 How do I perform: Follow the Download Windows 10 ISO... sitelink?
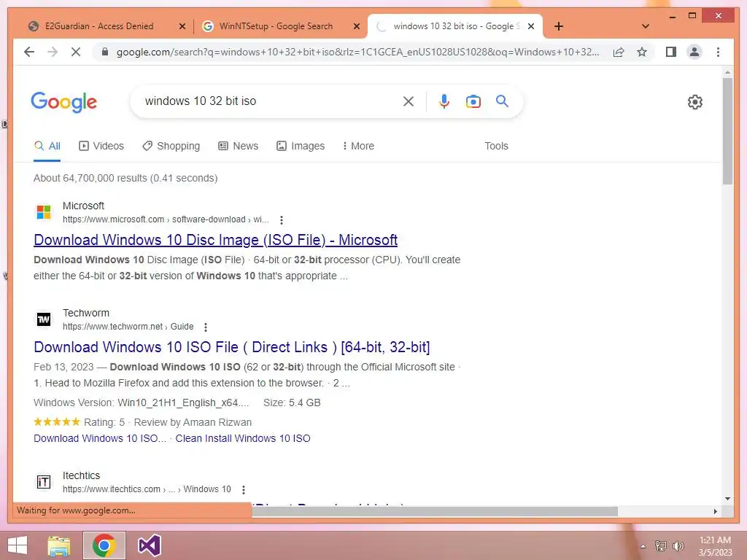[100, 438]
